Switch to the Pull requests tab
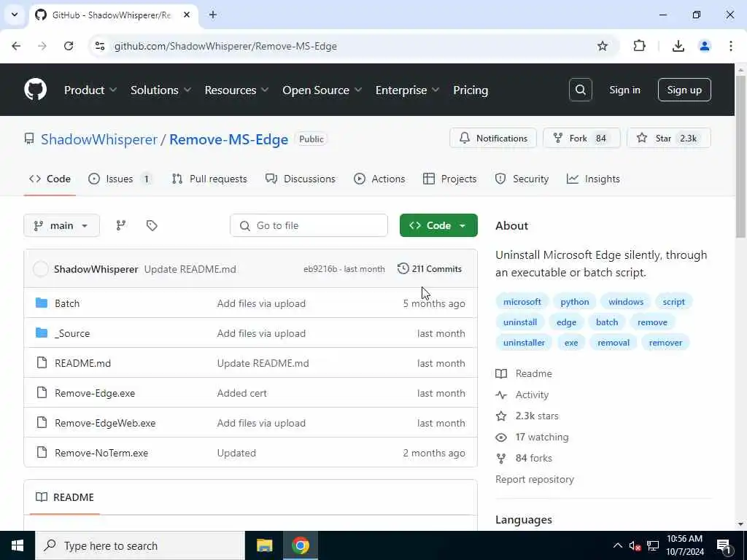Image resolution: width=747 pixels, height=560 pixels. coord(209,179)
